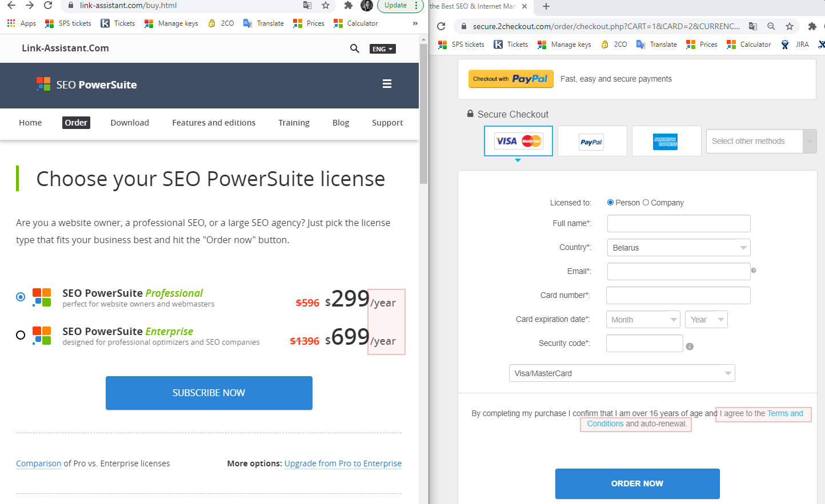Click the Email input field
Viewport: 825px width, 504px height.
coord(679,271)
